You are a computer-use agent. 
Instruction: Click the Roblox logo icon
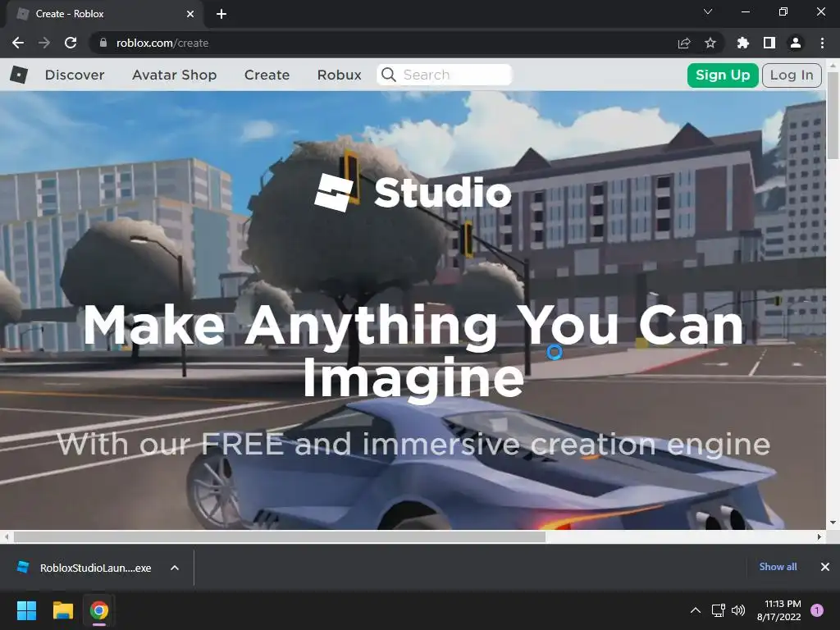pyautogui.click(x=19, y=75)
